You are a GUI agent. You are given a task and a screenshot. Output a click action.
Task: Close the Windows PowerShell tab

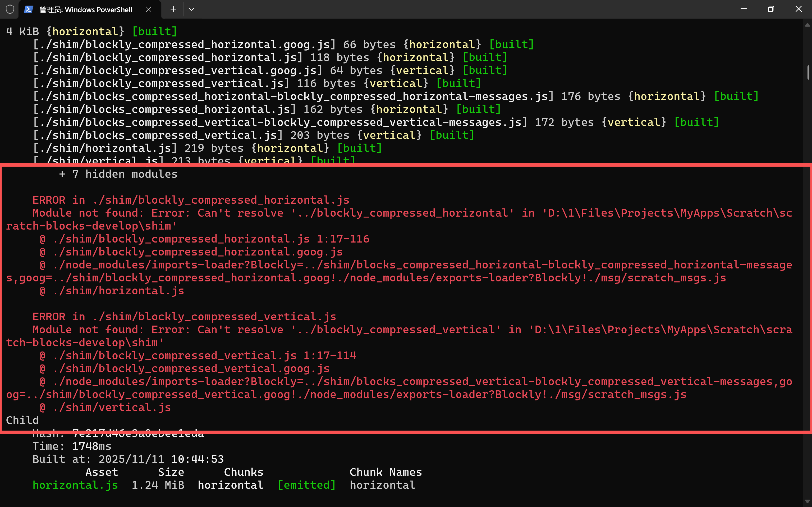point(149,10)
